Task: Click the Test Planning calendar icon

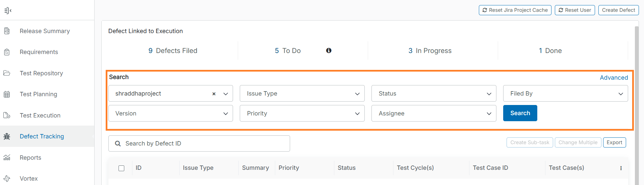Action: point(7,94)
